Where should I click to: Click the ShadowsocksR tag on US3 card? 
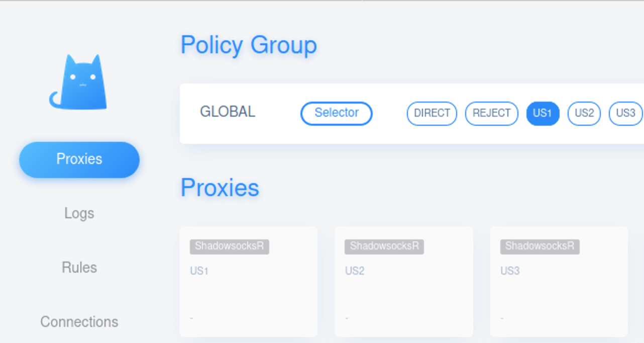pyautogui.click(x=540, y=246)
